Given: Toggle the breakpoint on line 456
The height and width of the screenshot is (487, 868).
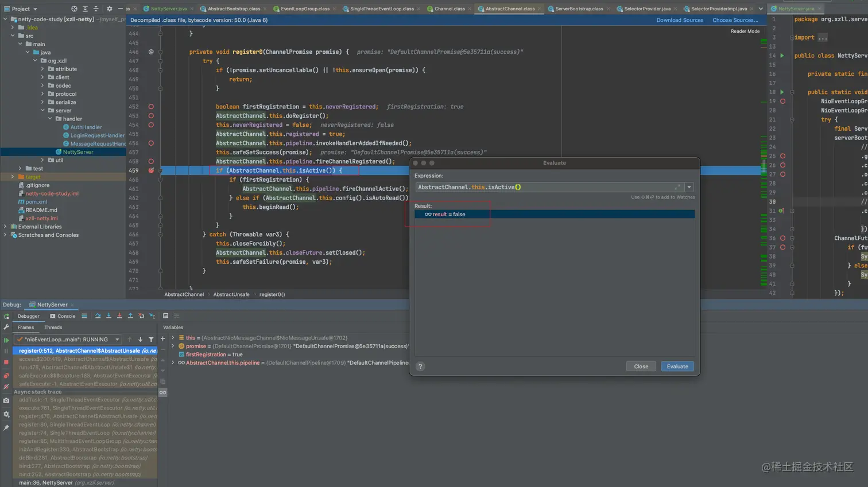Looking at the screenshot, I should [x=151, y=143].
